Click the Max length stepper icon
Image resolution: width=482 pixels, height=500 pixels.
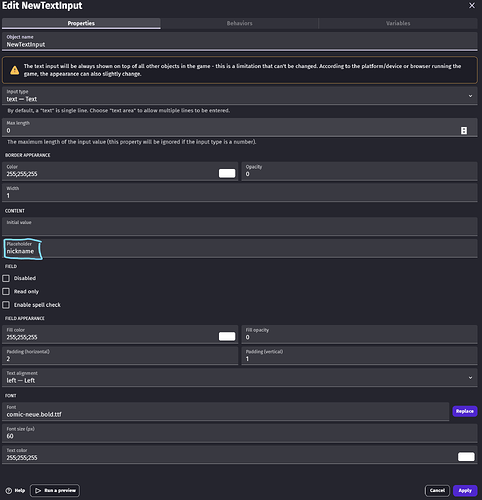[464, 130]
